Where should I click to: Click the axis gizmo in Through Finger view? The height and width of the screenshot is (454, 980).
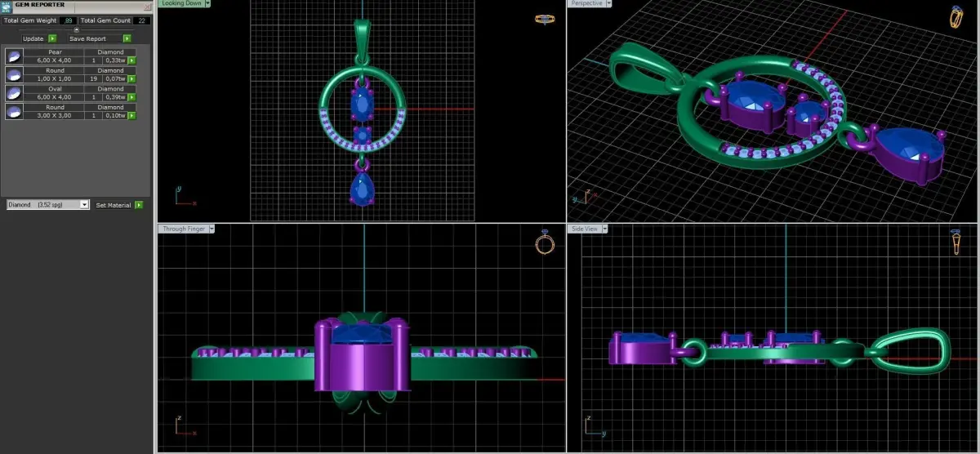click(x=185, y=426)
